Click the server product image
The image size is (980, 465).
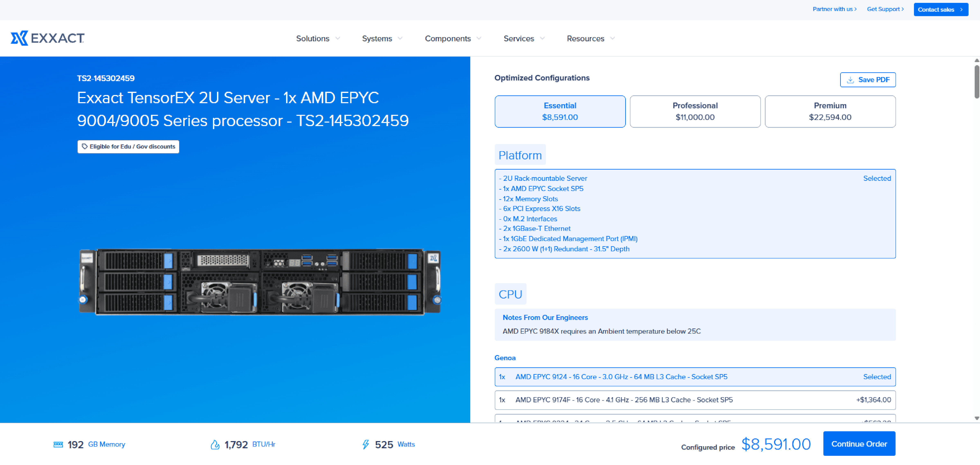point(260,282)
